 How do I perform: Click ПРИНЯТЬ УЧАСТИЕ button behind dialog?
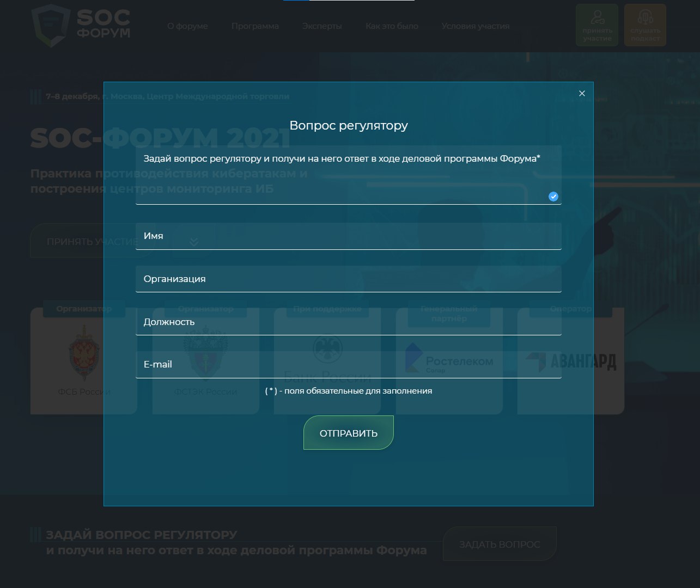coord(93,241)
